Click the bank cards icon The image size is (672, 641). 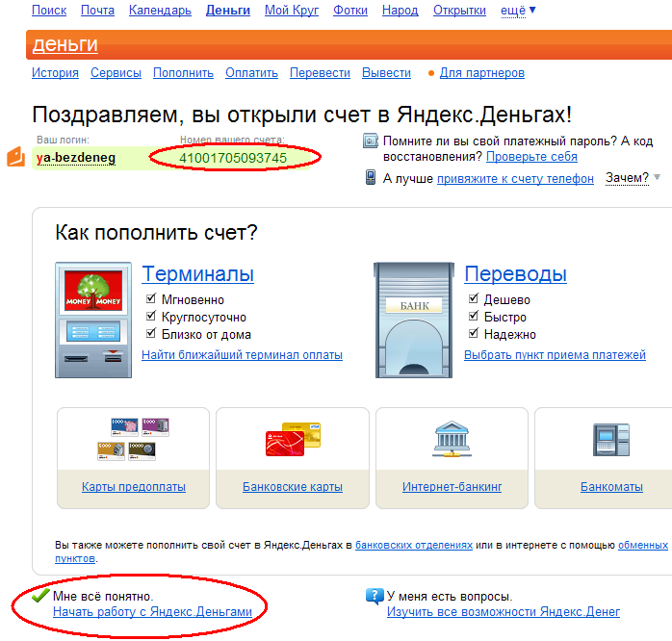[x=293, y=439]
